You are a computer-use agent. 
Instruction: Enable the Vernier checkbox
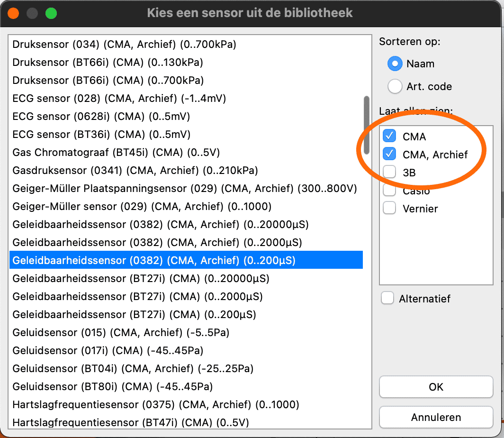389,209
